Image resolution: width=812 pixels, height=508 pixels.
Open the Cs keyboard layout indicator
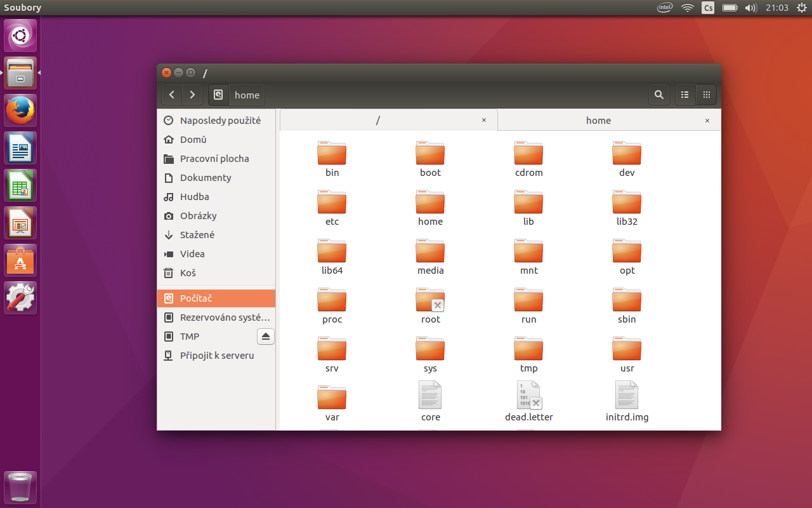pos(707,8)
